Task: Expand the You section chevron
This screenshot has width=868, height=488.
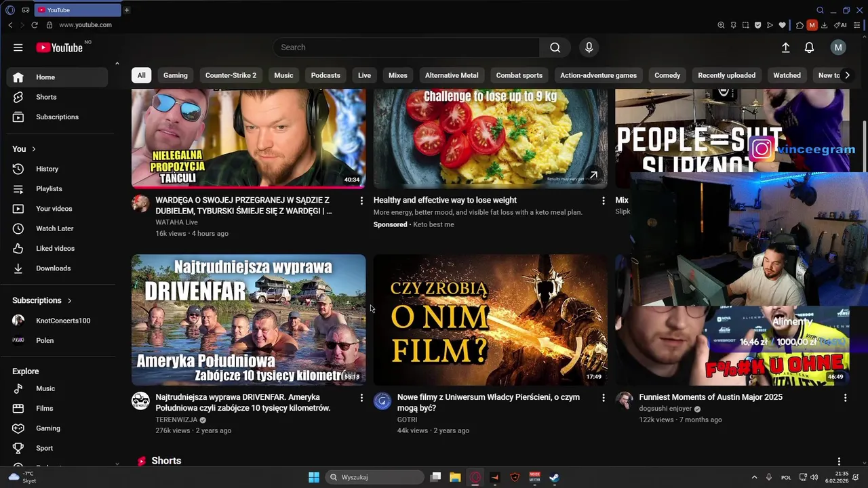Action: [x=33, y=149]
